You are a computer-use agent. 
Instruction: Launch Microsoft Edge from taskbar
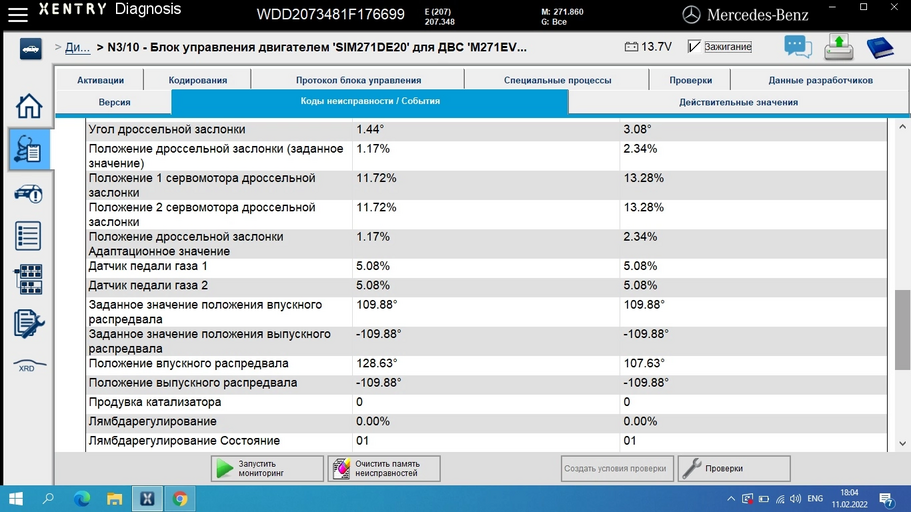click(82, 499)
